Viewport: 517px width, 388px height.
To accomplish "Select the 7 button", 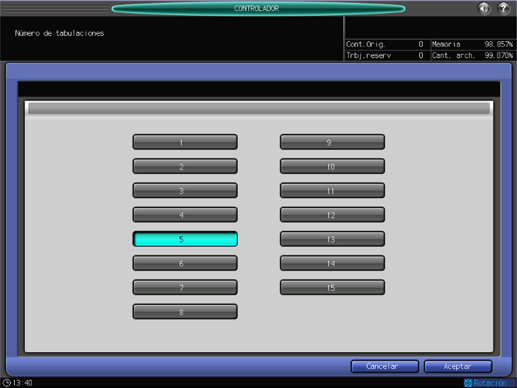I will pyautogui.click(x=185, y=288).
